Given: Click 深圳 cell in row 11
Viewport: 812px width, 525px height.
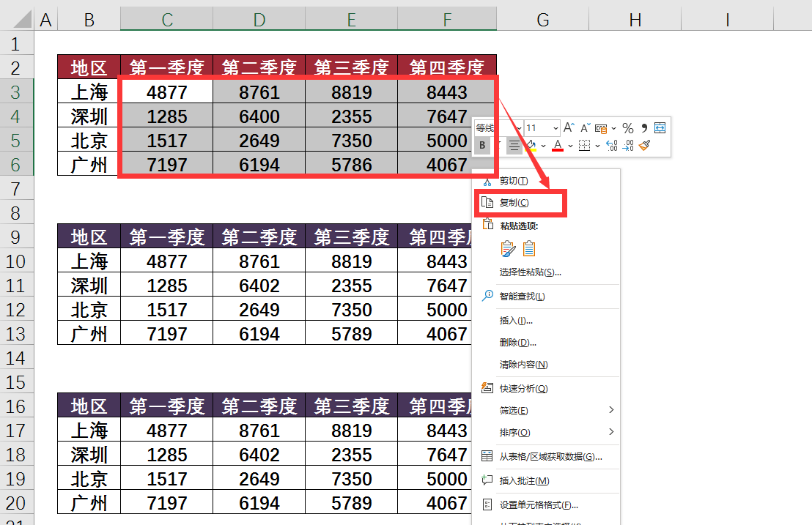Looking at the screenshot, I should pos(89,286).
